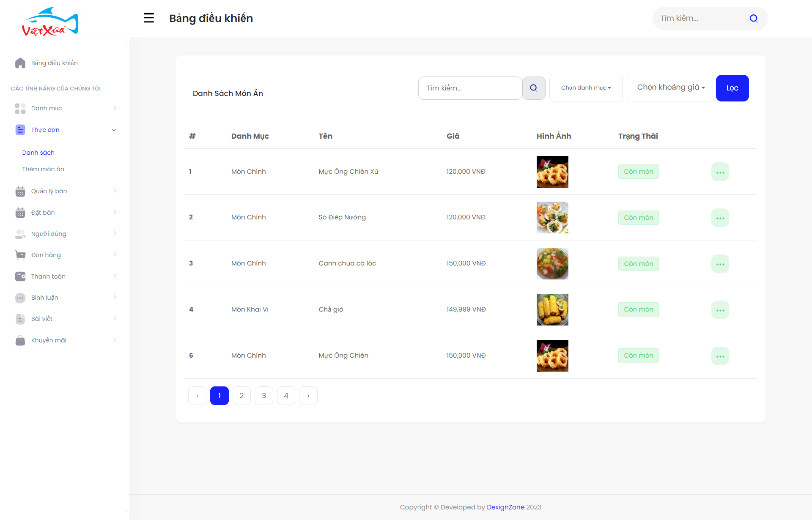Click the Bài viết document icon

(20, 319)
